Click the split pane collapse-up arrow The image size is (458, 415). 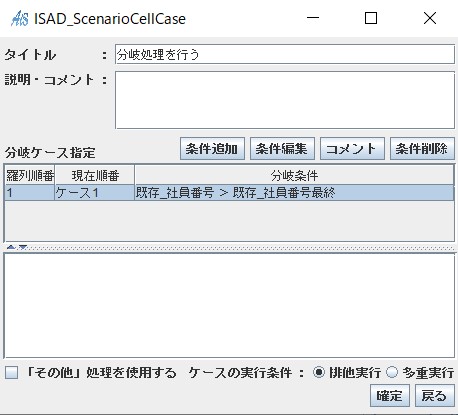tap(10, 247)
